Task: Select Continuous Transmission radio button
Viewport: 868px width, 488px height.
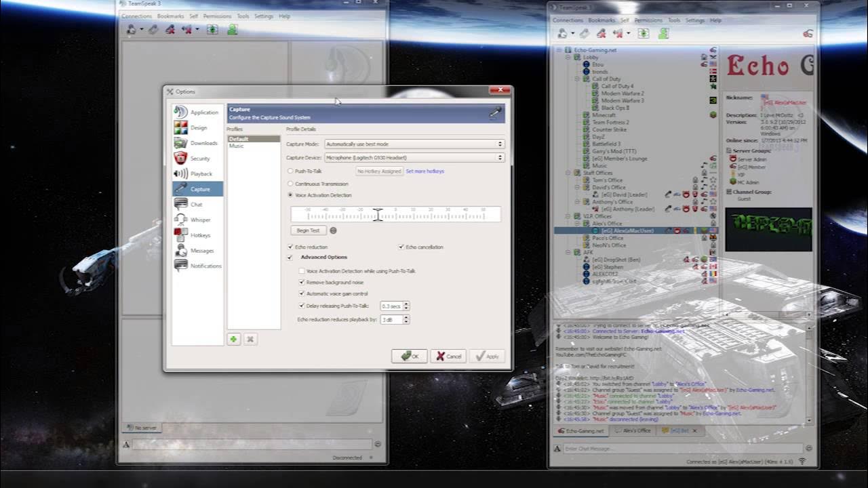Action: pos(291,184)
